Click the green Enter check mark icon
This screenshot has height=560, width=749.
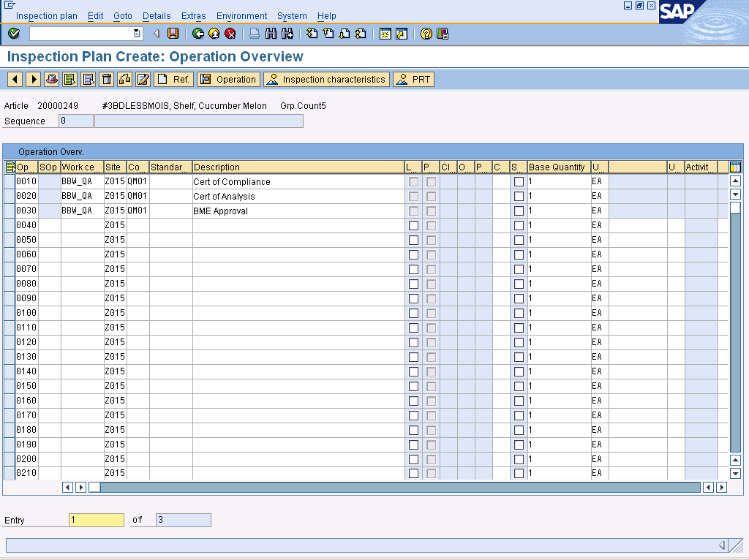(14, 34)
